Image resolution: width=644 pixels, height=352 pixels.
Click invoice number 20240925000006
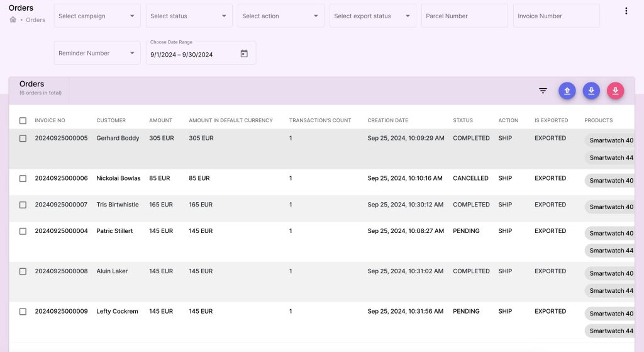61,179
